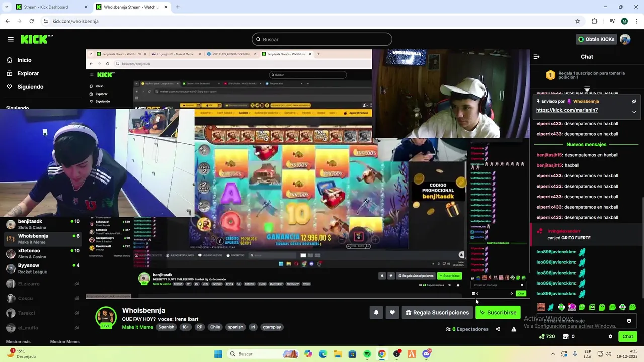Click the share icon next to Espectadores

pyautogui.click(x=498, y=329)
